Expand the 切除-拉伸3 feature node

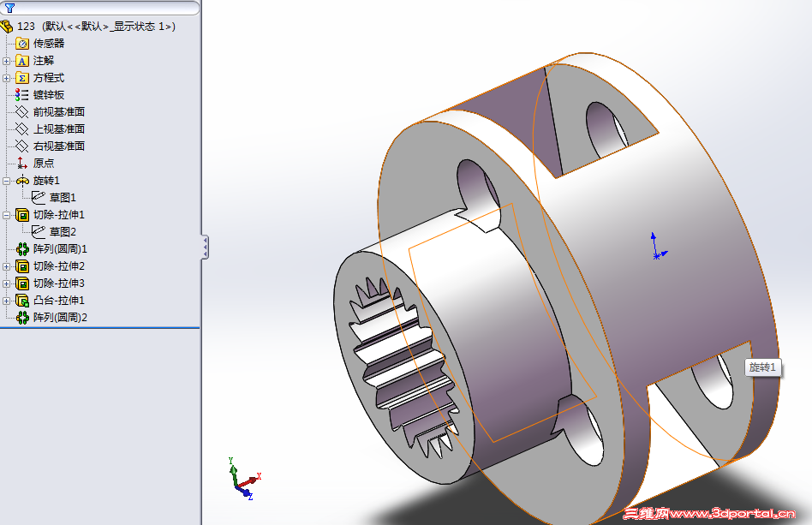[6, 283]
